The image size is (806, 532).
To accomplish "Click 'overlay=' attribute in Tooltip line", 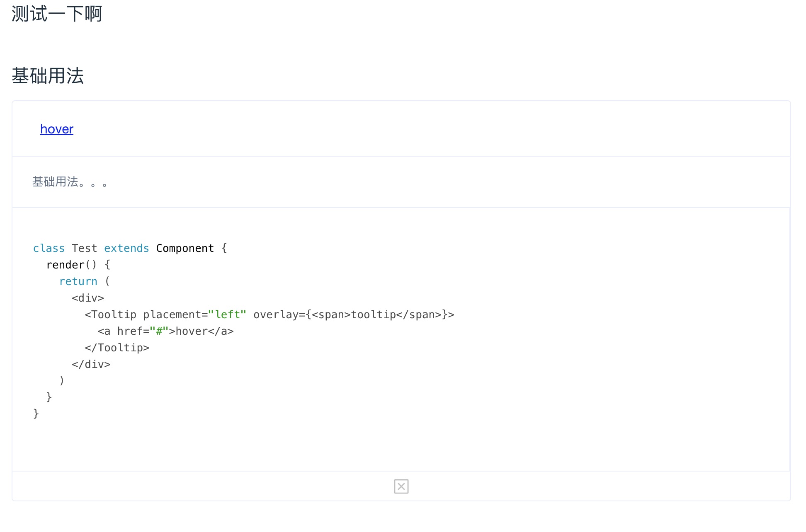I will [279, 314].
